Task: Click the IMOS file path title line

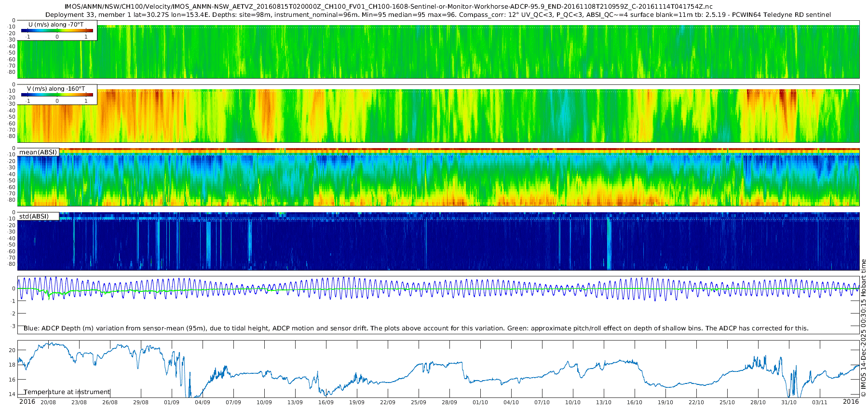Action: 388,7
